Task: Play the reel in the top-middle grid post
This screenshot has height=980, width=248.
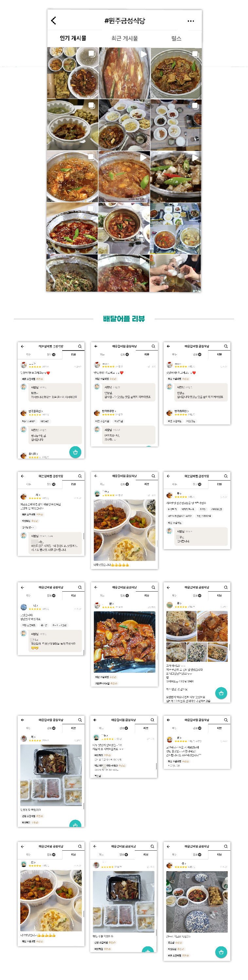Action: [143, 54]
